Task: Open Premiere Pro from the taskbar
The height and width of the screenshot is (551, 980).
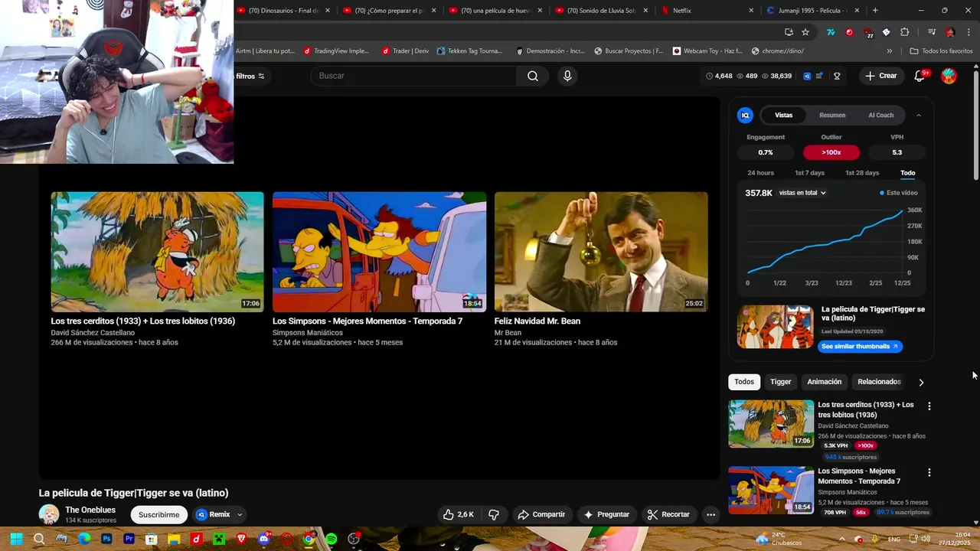Action: pos(129,539)
